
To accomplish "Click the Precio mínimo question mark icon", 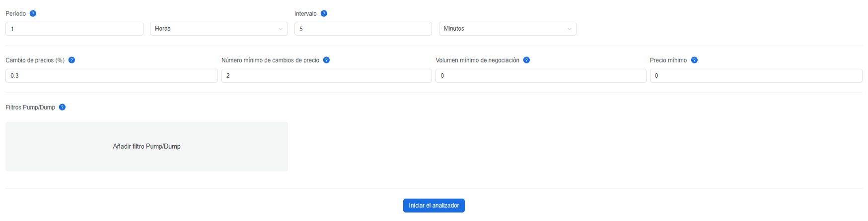I will [x=694, y=60].
